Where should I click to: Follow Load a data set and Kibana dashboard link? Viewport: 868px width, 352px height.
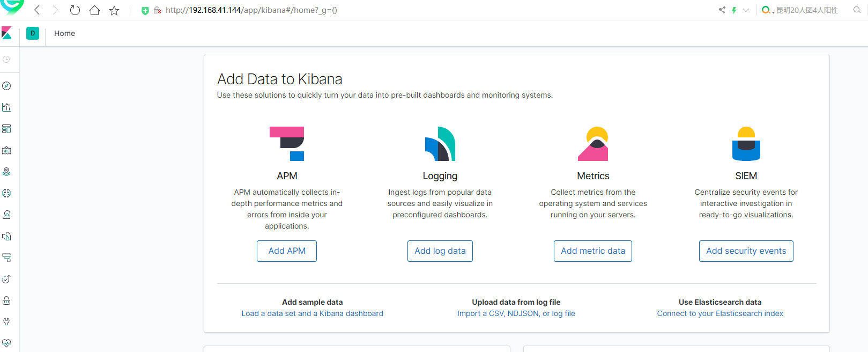tap(312, 313)
